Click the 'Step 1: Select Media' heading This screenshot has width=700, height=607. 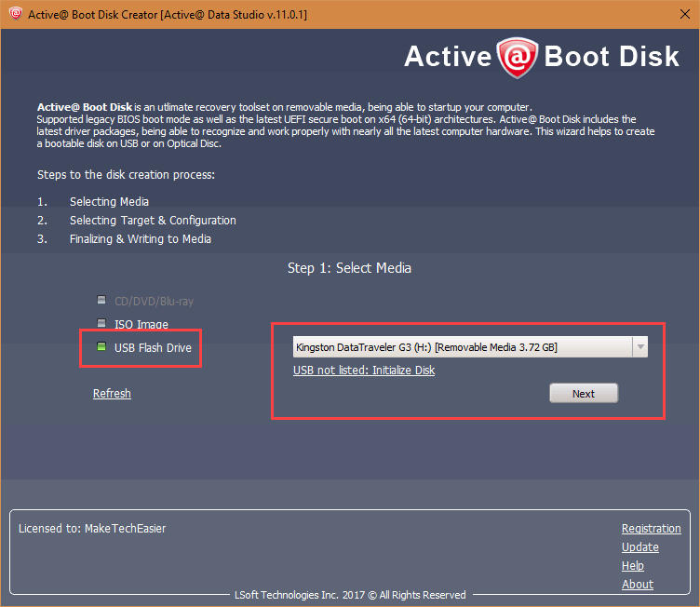point(350,268)
